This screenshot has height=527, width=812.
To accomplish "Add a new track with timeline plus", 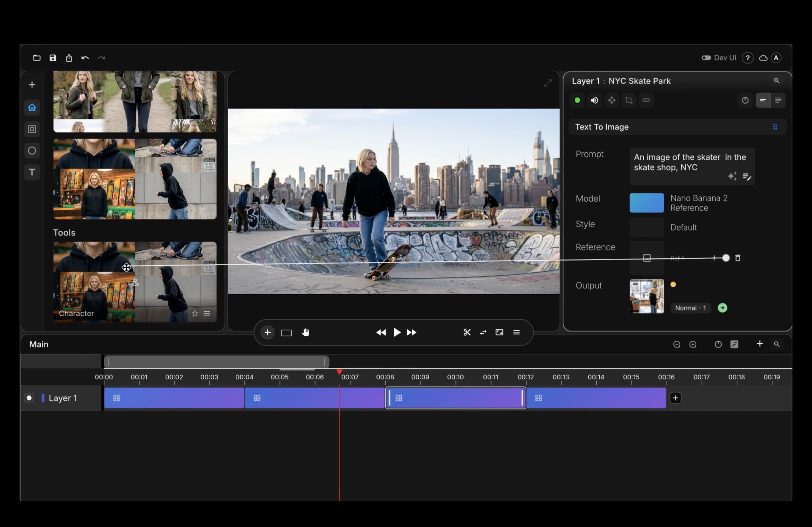I will [759, 344].
